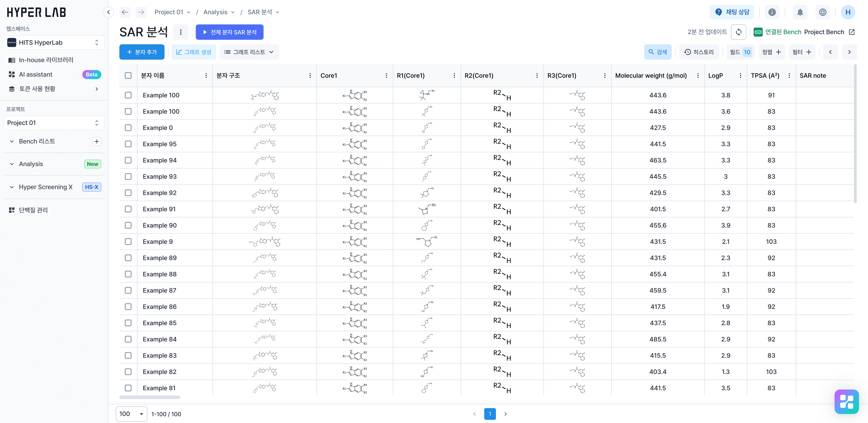Check the Example 0 row checkbox
868x423 pixels.
(128, 128)
